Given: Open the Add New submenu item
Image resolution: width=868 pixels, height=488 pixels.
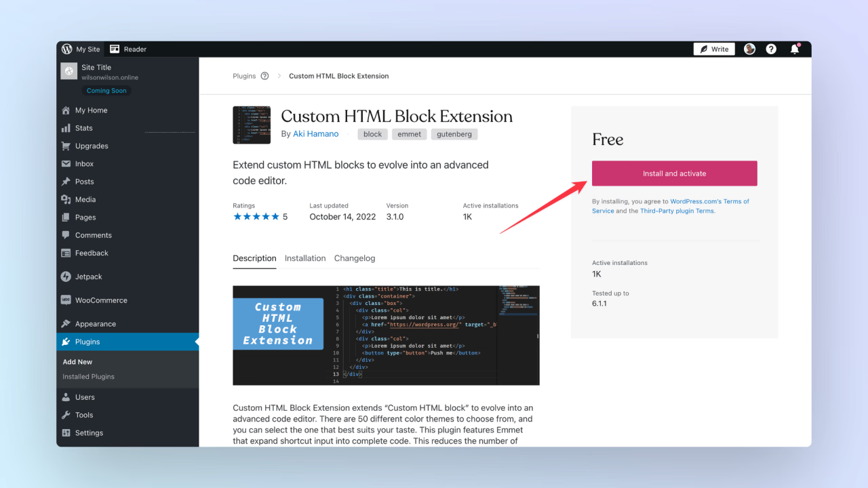Looking at the screenshot, I should point(77,362).
